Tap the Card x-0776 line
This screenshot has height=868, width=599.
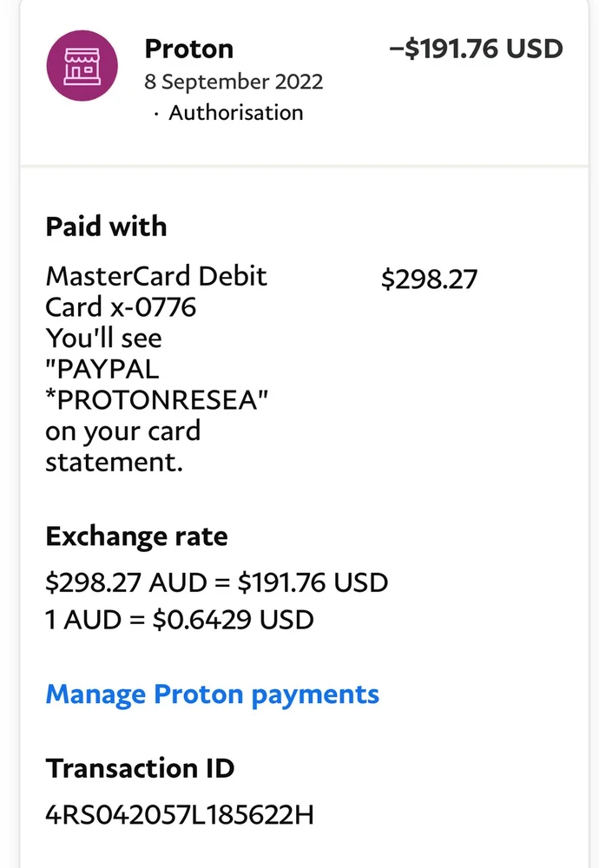click(x=121, y=307)
